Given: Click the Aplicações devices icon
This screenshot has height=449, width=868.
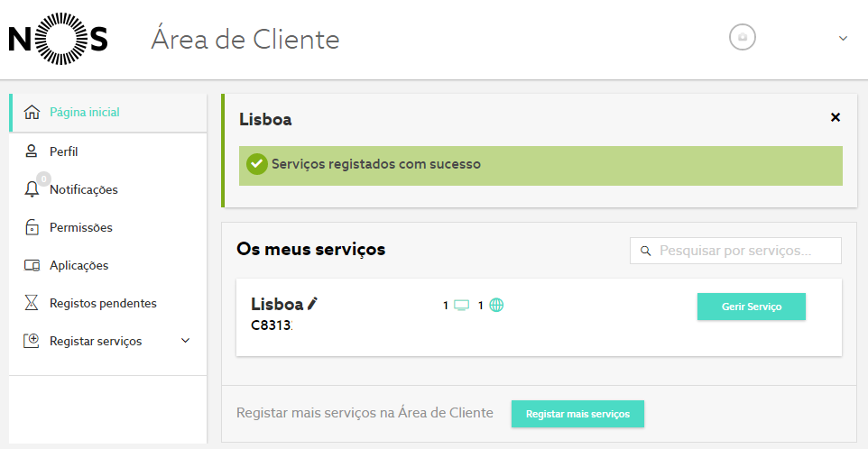Looking at the screenshot, I should point(32,265).
